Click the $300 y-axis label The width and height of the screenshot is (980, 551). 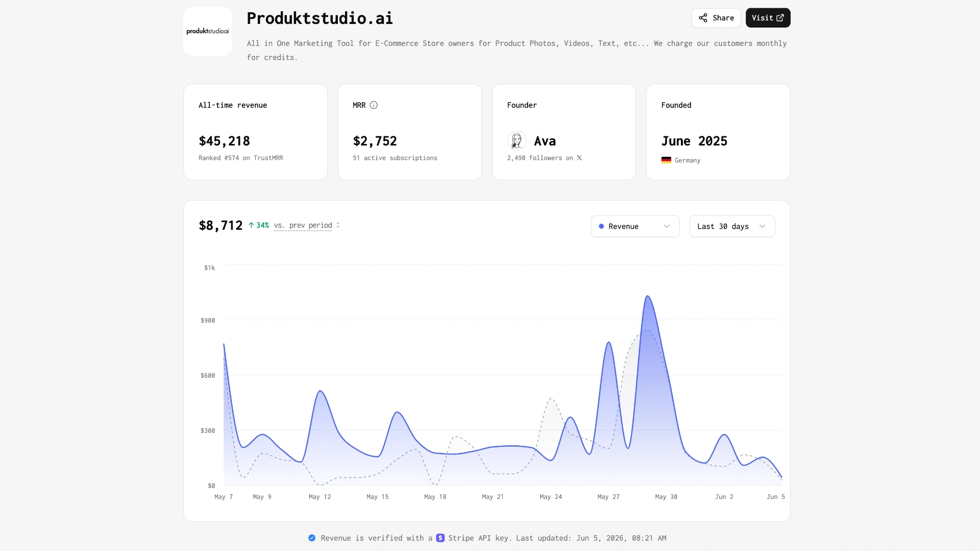pos(208,430)
